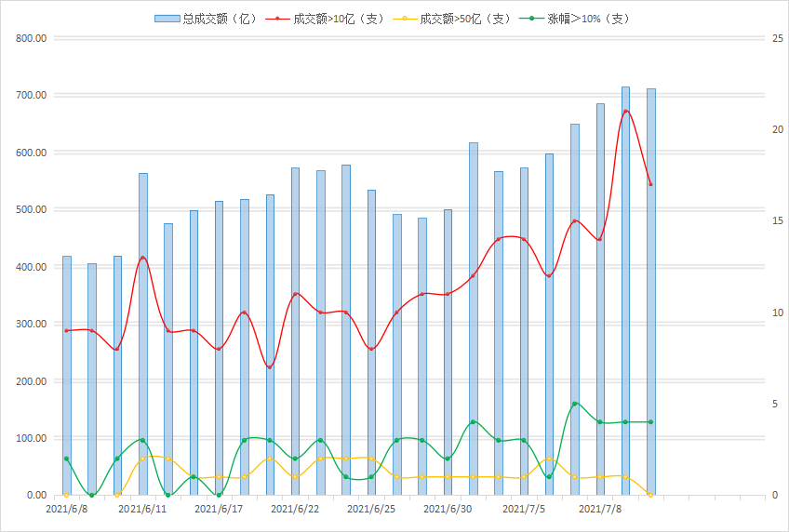Click the 2021/7/5 date label
This screenshot has height=532, width=789.
coord(524,509)
